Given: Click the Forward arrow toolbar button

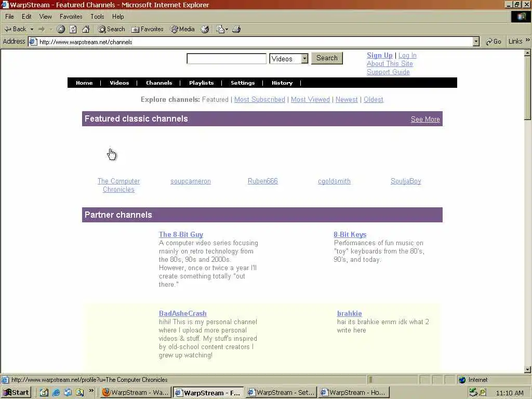Looking at the screenshot, I should 42,29.
